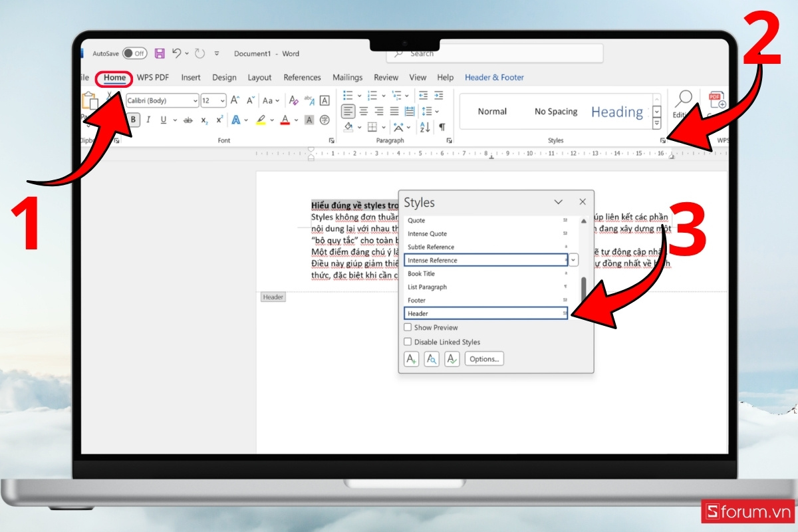
Task: Open the Paragraph dialog launcher
Action: (449, 141)
